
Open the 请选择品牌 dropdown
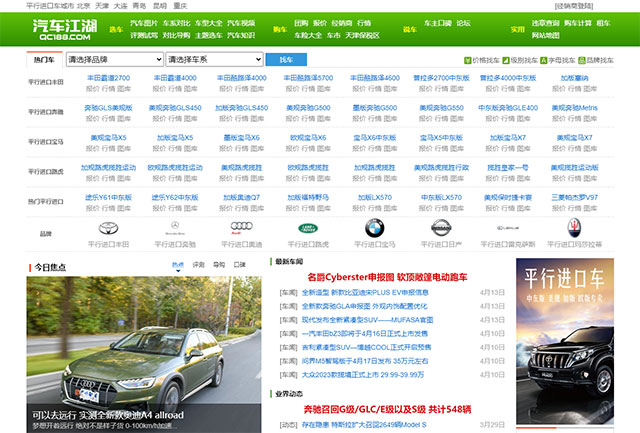(113, 60)
